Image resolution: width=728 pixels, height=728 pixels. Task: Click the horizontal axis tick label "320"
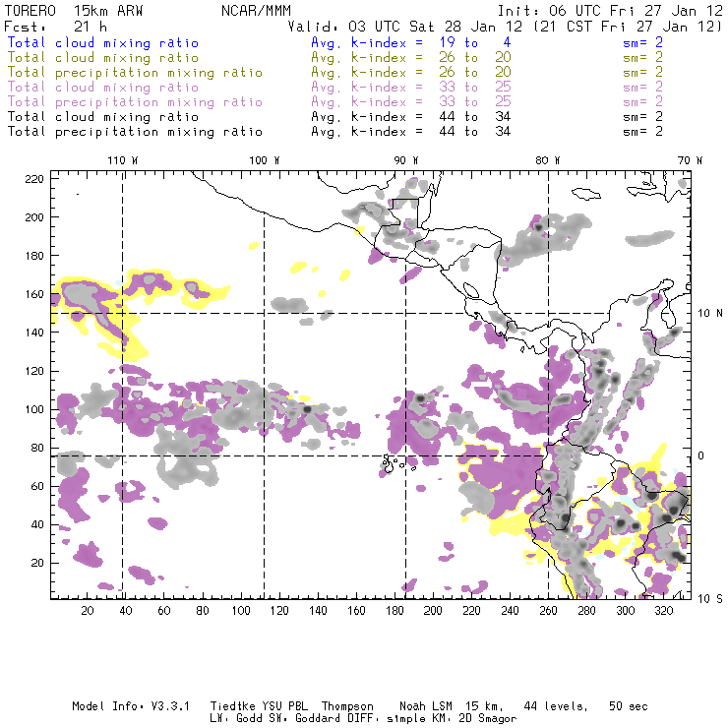[663, 611]
